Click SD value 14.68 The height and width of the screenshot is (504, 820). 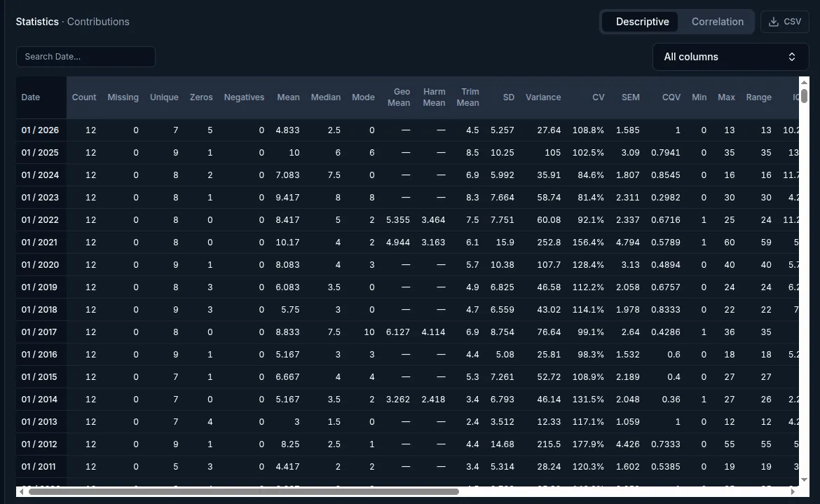click(x=502, y=444)
